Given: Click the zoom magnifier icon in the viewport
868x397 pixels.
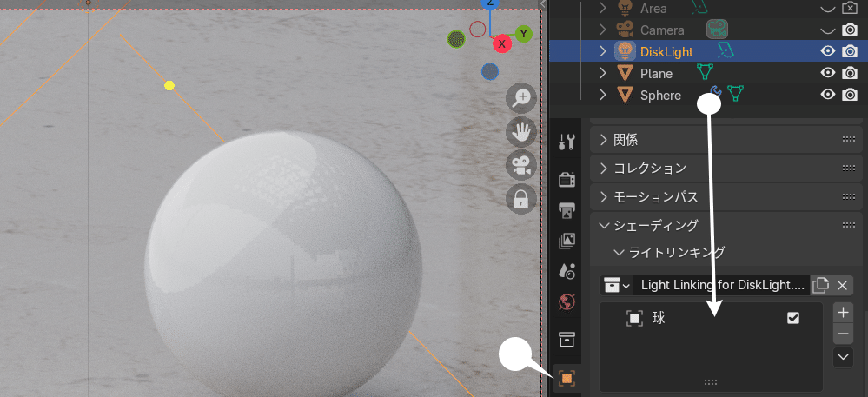Looking at the screenshot, I should 521,98.
